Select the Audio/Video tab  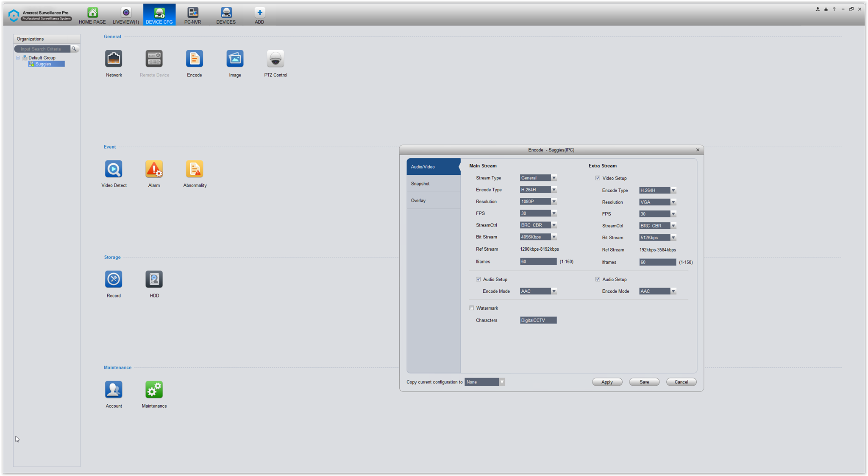(433, 167)
